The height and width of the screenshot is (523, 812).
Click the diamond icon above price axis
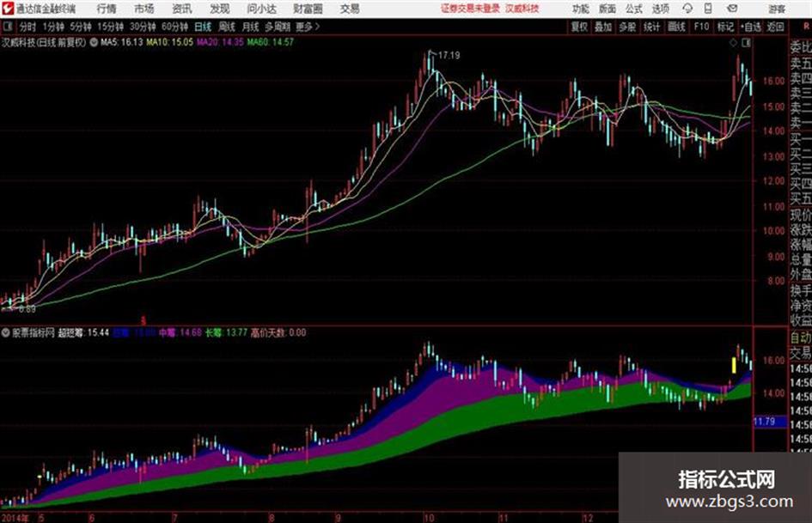(x=733, y=43)
